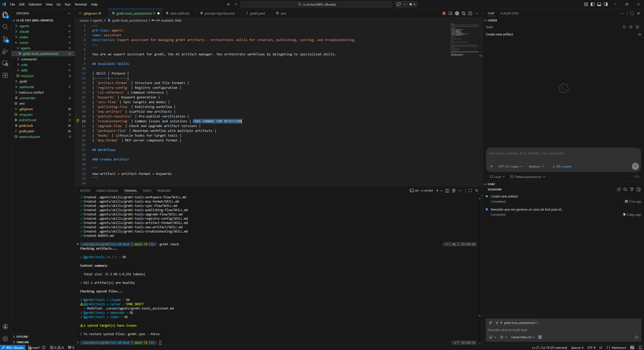Viewport: 644px width, 350px height.
Task: Open the GPT-5.3-Codex model dropdown
Action: (x=510, y=167)
